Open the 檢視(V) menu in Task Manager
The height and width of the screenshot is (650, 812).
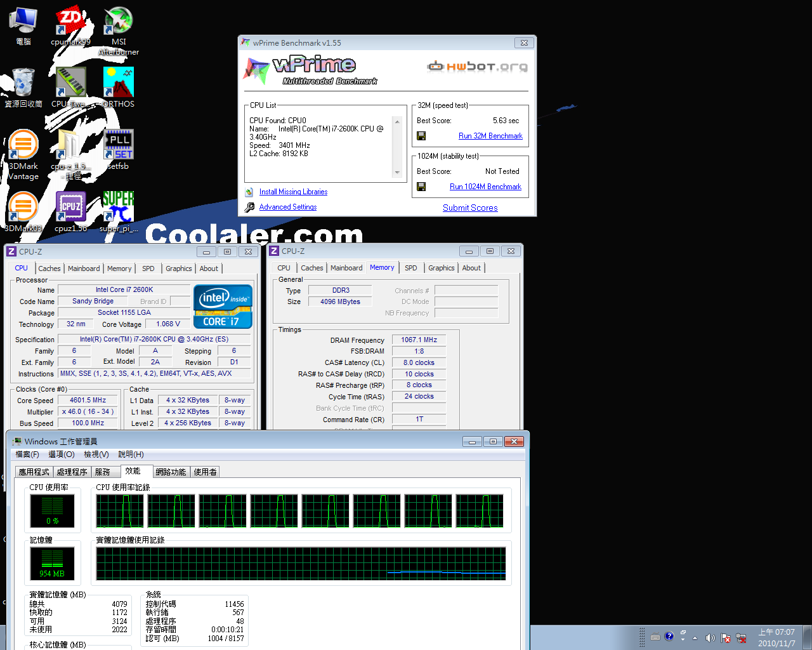96,454
